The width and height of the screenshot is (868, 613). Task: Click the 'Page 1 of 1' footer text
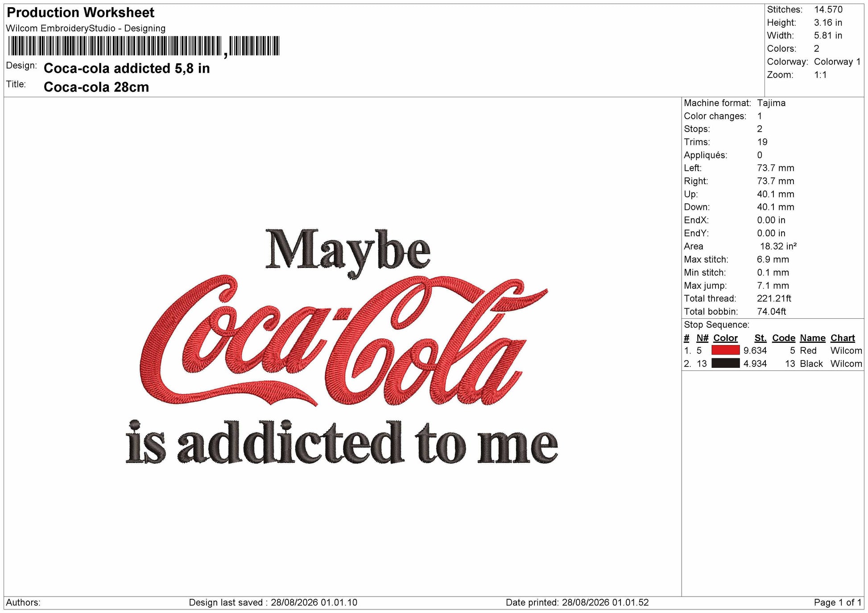pyautogui.click(x=838, y=602)
